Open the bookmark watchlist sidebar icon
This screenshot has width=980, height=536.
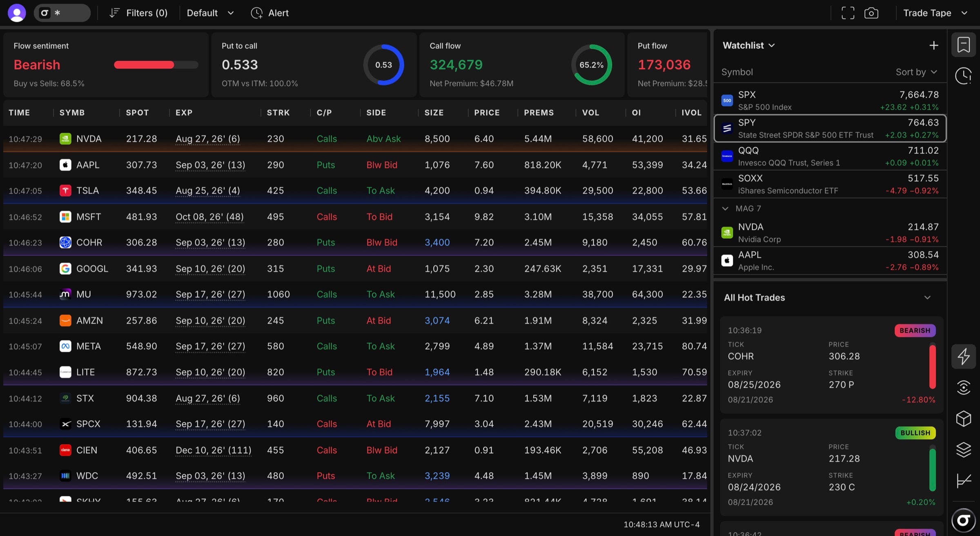pos(963,45)
